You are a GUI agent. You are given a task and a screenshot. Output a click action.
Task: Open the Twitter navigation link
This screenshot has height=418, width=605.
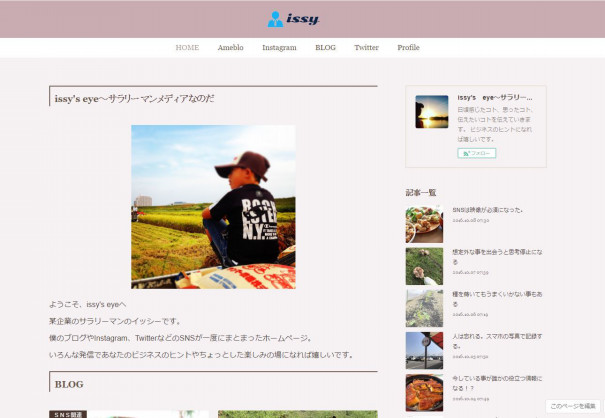[x=367, y=47]
